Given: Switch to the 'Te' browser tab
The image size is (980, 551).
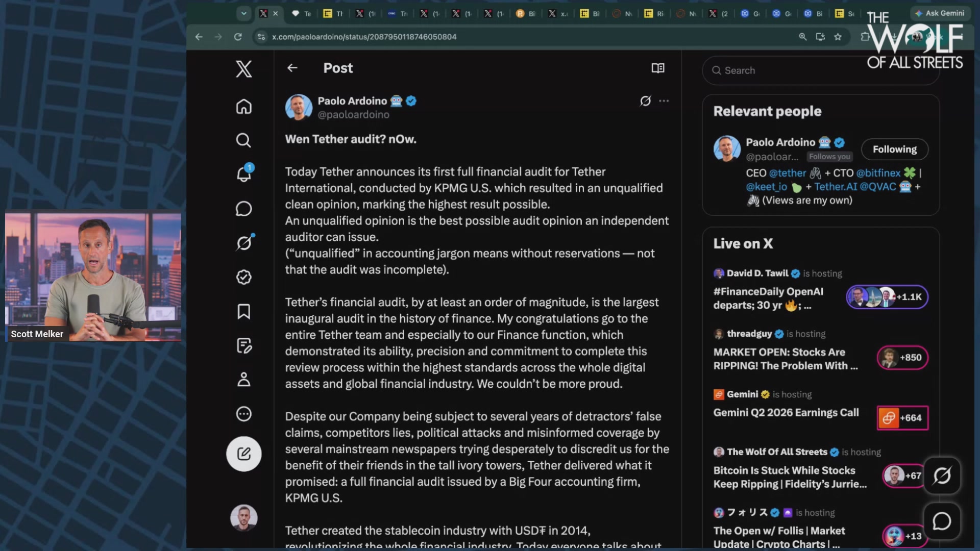Looking at the screenshot, I should pos(302,14).
